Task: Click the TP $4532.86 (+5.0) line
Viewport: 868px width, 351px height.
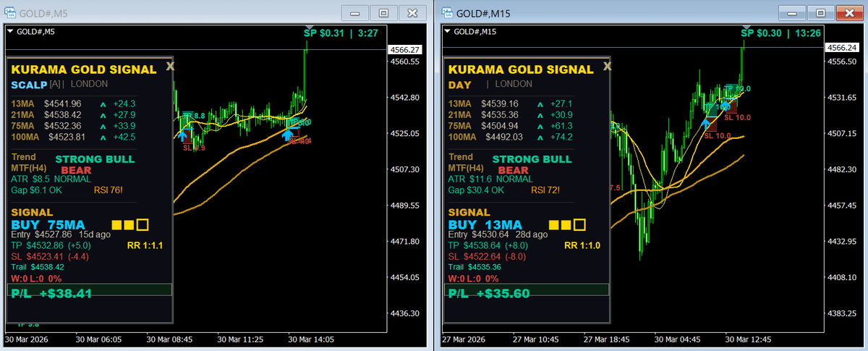Action: pos(51,245)
